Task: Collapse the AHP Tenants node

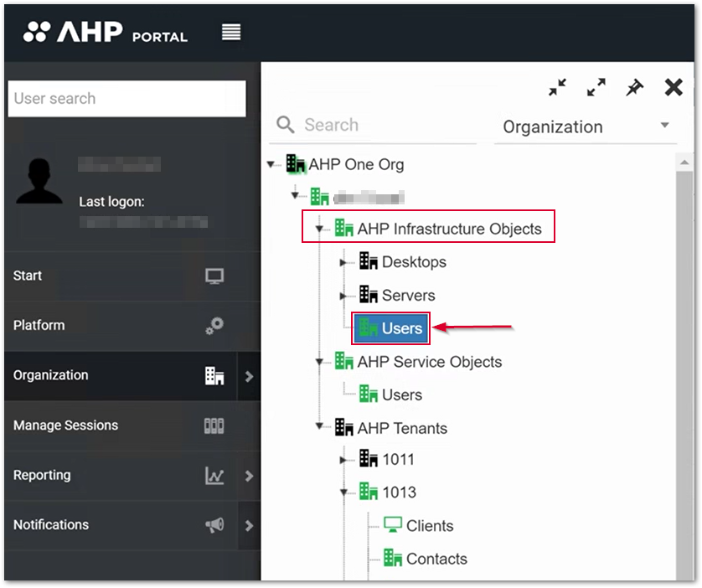Action: click(x=319, y=426)
